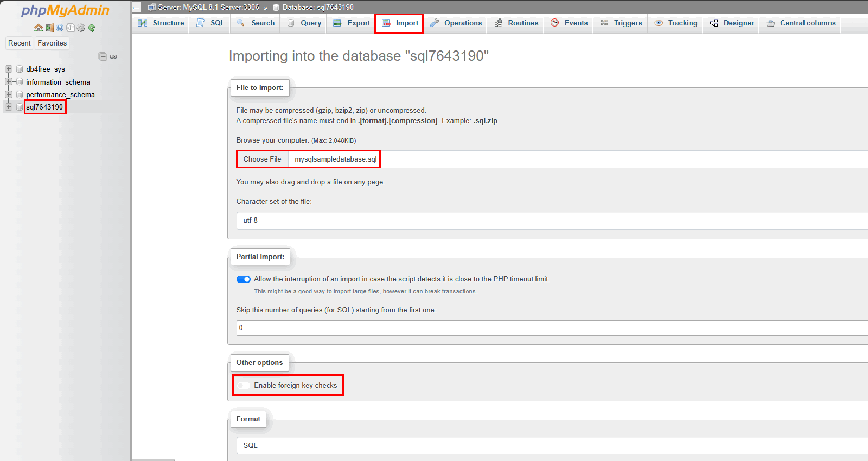This screenshot has height=461, width=868.
Task: Toggle allow interruption of import switch
Action: pyautogui.click(x=244, y=279)
